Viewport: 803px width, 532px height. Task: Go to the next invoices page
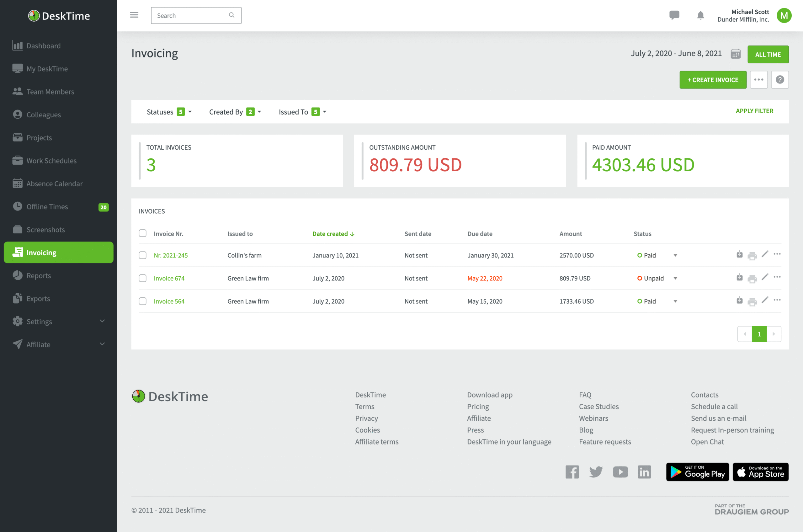click(x=774, y=334)
